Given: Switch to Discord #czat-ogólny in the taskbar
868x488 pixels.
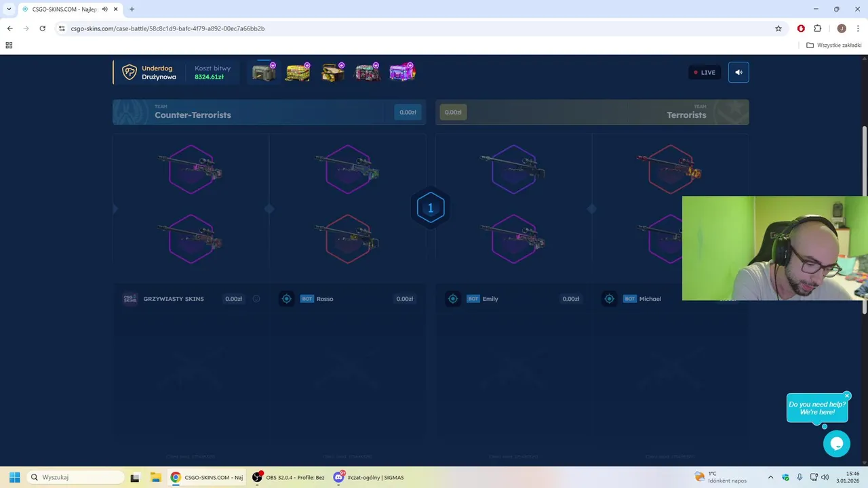Looking at the screenshot, I should point(370,477).
